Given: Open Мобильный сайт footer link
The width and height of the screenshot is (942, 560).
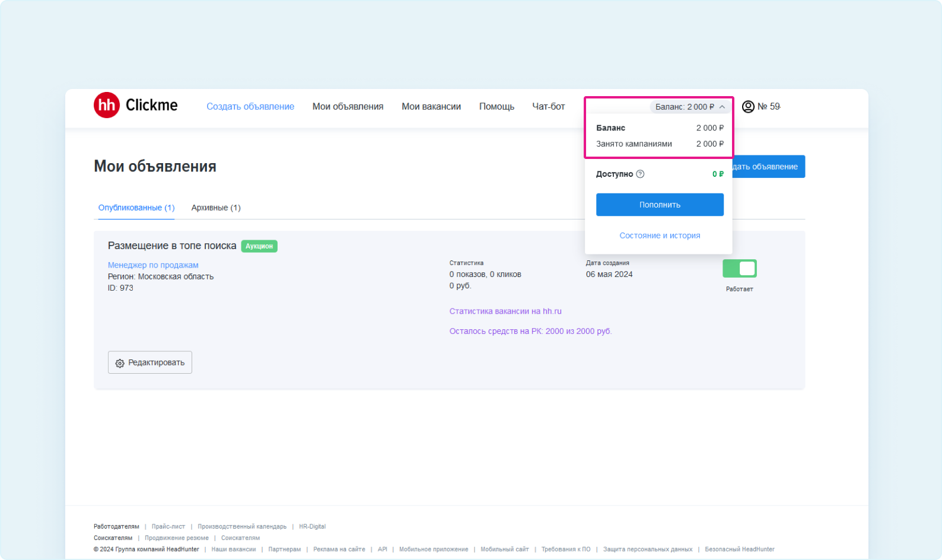Looking at the screenshot, I should 505,549.
